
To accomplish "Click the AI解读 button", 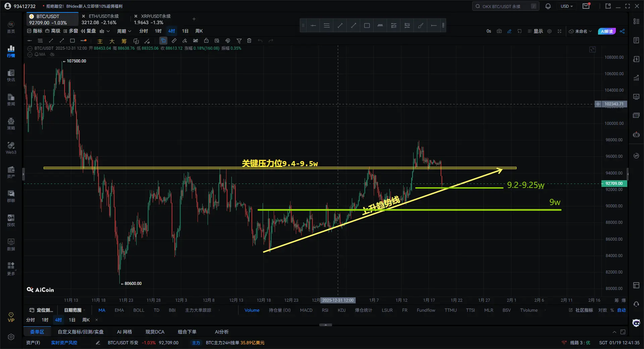I will (x=607, y=31).
